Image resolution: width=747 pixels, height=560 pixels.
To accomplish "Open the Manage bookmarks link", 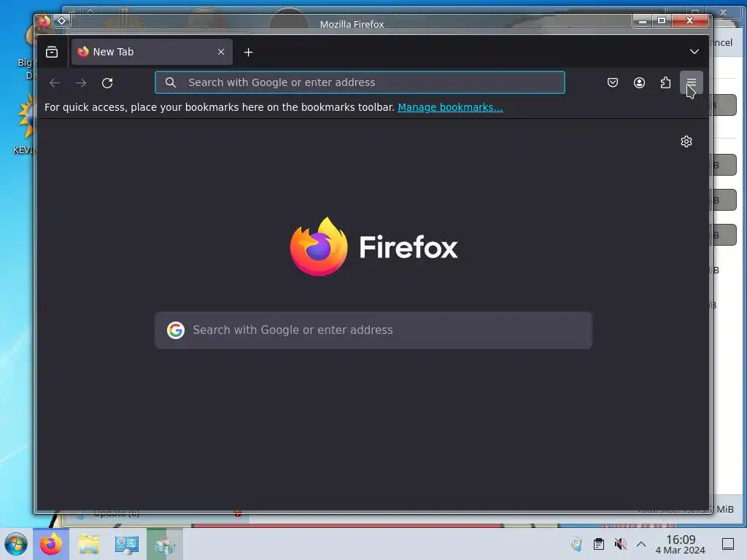I will tap(450, 107).
